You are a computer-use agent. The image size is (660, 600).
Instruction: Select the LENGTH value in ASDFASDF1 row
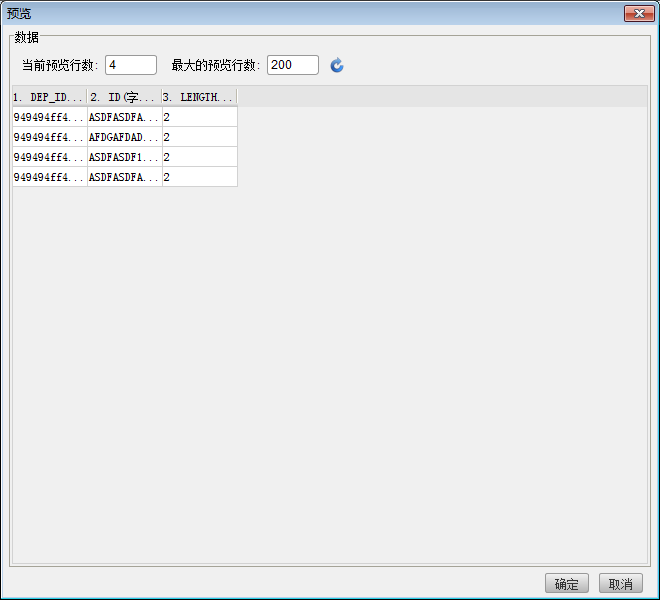point(199,157)
